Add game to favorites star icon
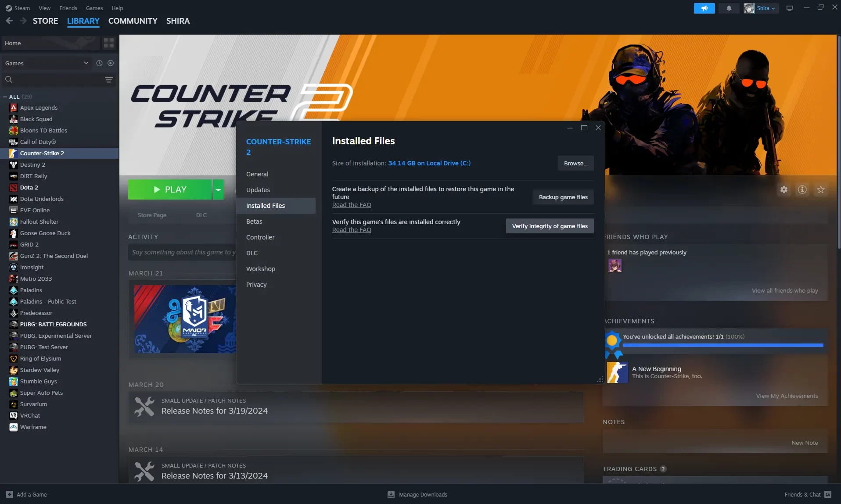 coord(821,189)
